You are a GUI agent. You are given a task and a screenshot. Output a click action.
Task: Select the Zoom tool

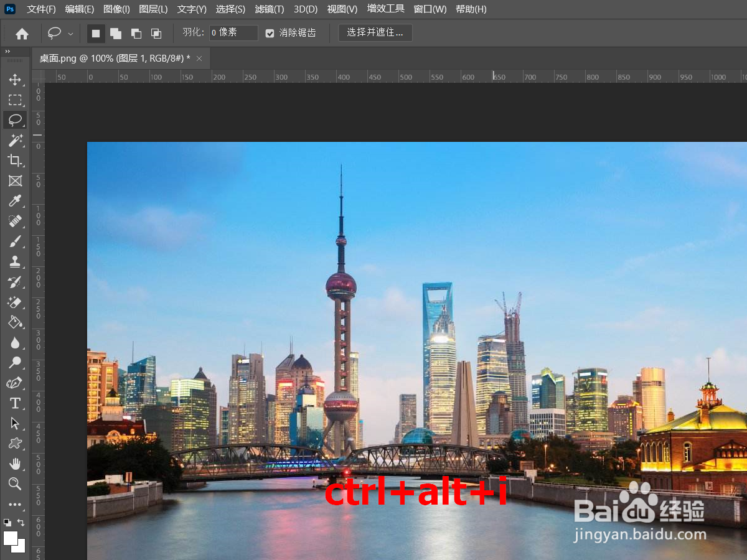(15, 484)
